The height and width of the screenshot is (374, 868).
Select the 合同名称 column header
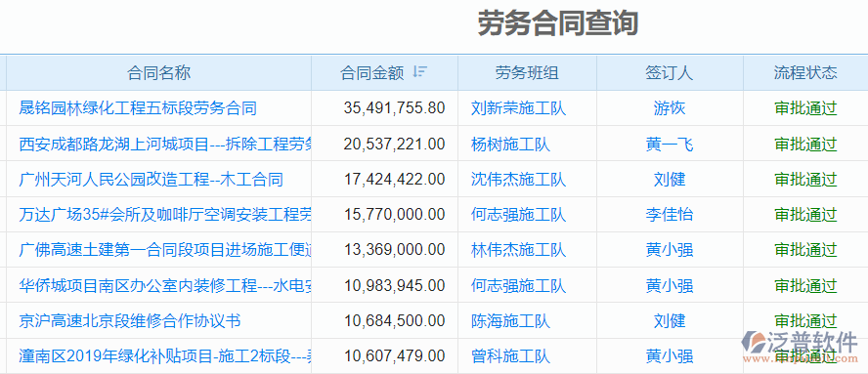click(159, 72)
